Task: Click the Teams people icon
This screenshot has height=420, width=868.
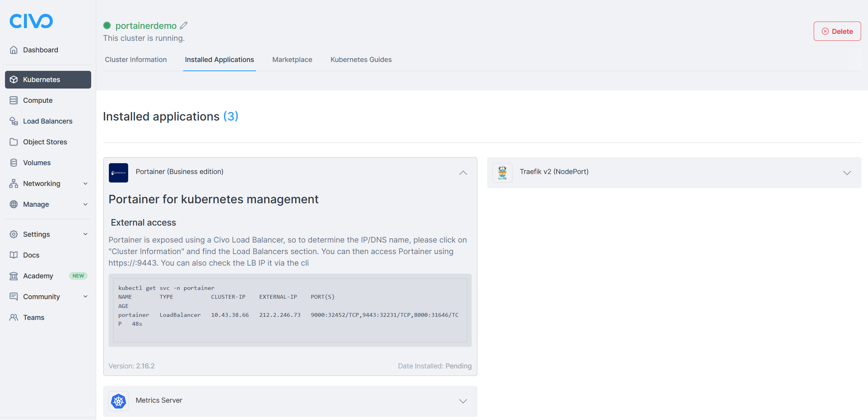Action: (14, 317)
